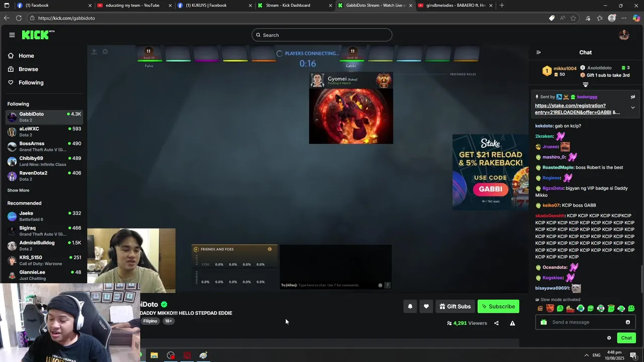The width and height of the screenshot is (644, 362).
Task: Expand the pinned stake.com message chevron
Action: [x=633, y=108]
